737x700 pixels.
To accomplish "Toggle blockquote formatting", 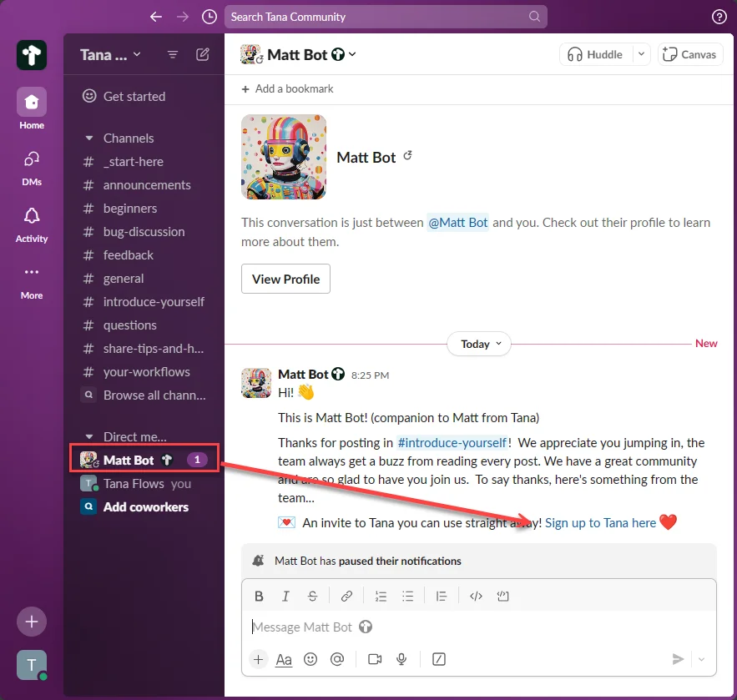I will (x=442, y=597).
